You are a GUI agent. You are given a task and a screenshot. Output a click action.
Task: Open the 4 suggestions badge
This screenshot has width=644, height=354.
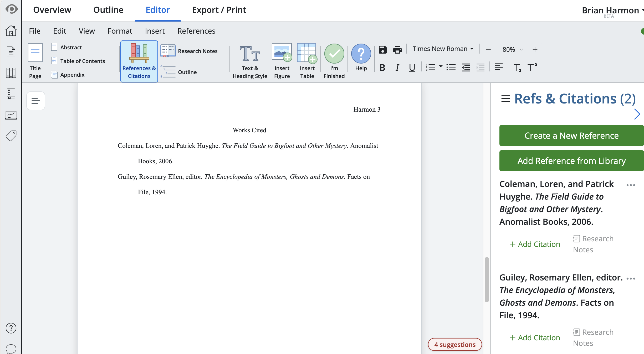[x=455, y=345]
